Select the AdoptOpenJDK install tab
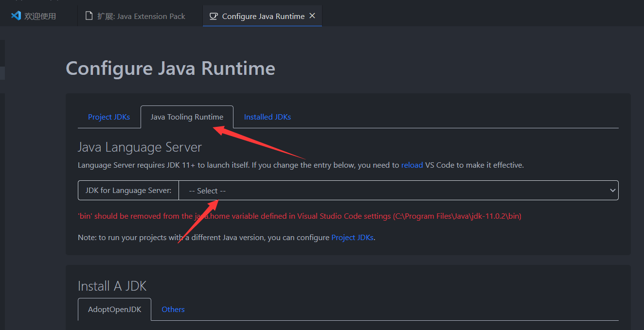 click(x=114, y=309)
